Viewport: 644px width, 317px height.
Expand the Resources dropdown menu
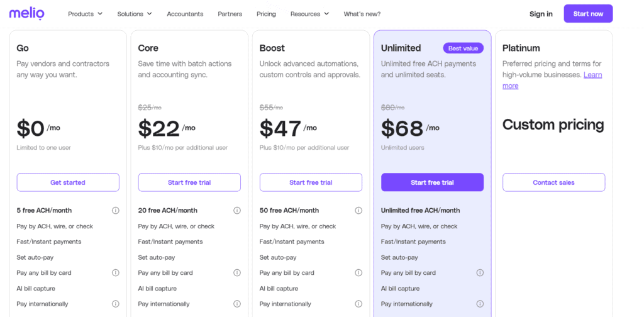point(309,14)
